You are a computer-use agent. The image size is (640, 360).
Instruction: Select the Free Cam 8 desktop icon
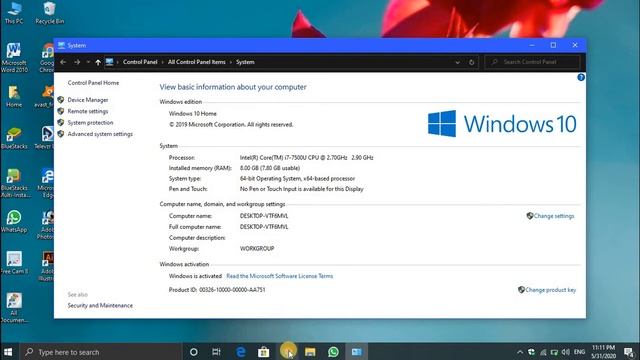point(15,263)
